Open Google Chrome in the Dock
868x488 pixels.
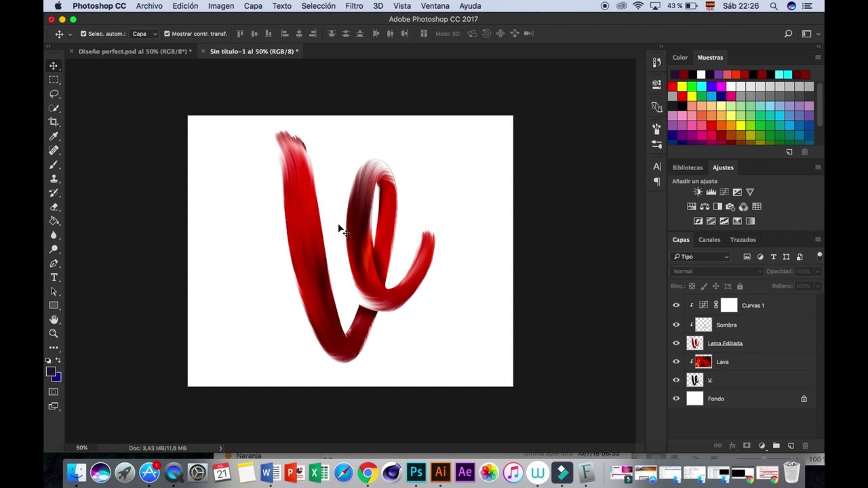(x=368, y=472)
